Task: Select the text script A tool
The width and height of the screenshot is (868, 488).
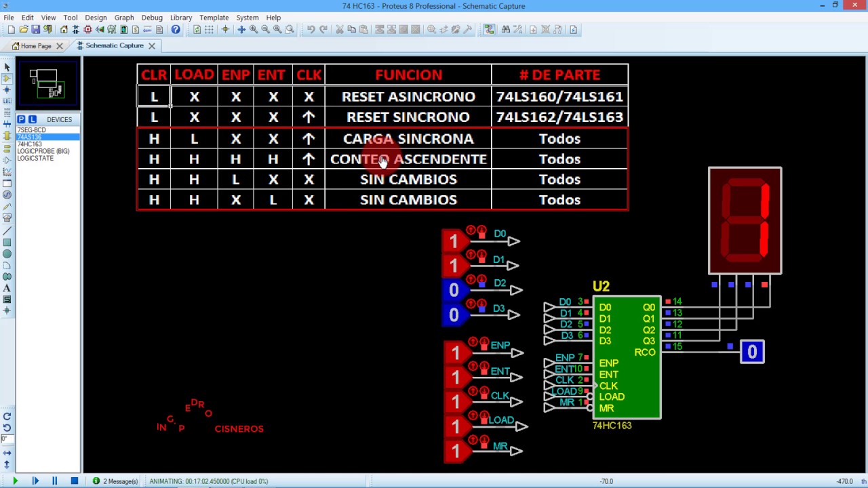Action: (x=7, y=288)
